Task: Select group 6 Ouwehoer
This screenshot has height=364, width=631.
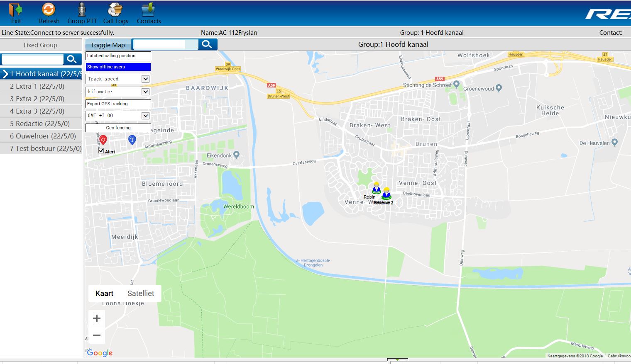Action: pyautogui.click(x=41, y=136)
